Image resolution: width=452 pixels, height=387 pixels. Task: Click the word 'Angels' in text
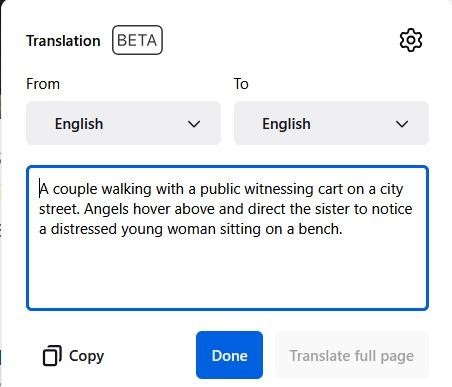[x=106, y=209]
